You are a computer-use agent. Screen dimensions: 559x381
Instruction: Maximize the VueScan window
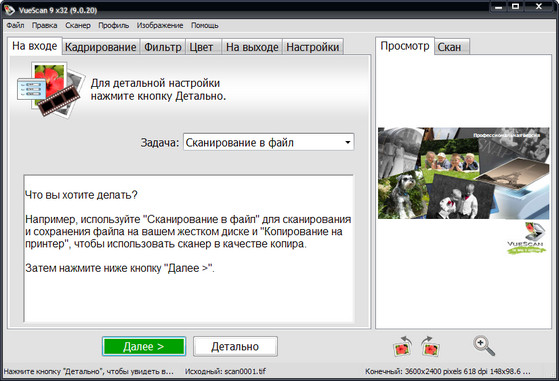pos(516,7)
